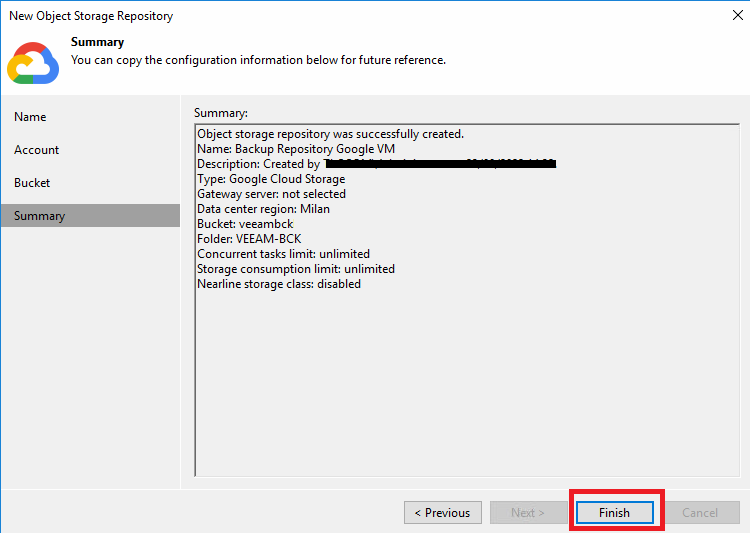Click the dialog title 'New Object Storage Repository'

[x=91, y=16]
